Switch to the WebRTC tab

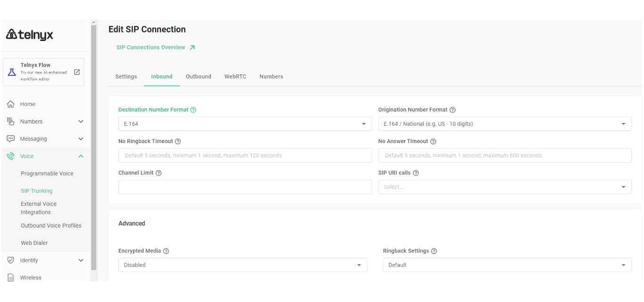[235, 76]
